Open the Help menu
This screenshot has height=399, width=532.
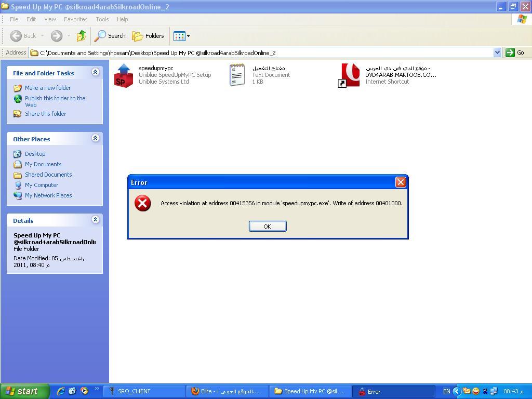coord(123,19)
